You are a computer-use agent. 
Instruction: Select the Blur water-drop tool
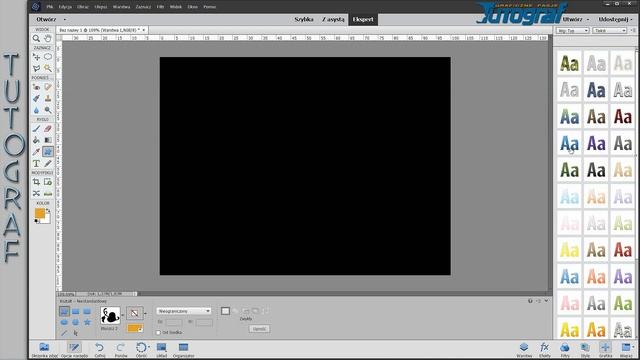coord(36,110)
